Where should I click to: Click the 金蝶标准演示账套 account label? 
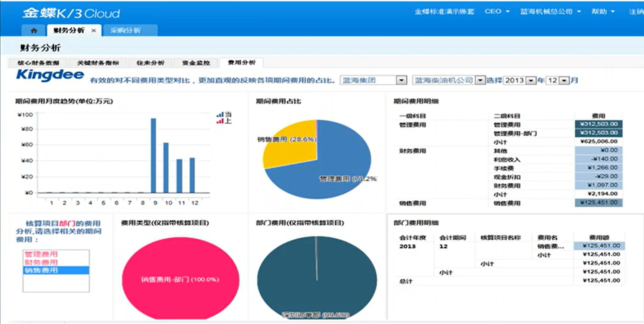point(444,12)
